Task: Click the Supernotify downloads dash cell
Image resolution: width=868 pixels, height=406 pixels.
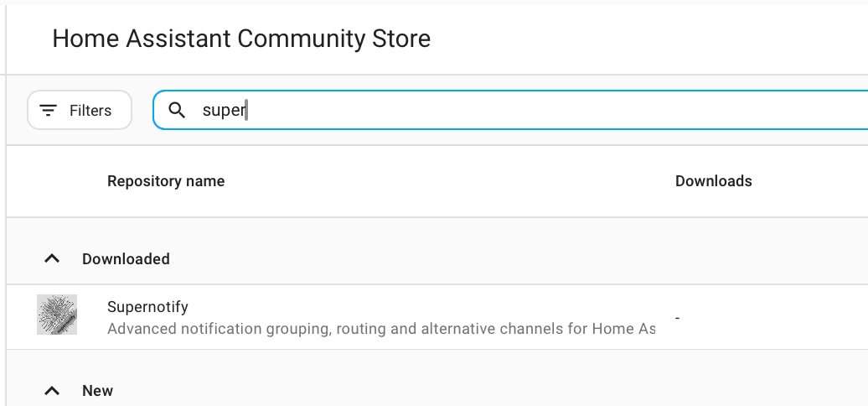Action: [677, 318]
